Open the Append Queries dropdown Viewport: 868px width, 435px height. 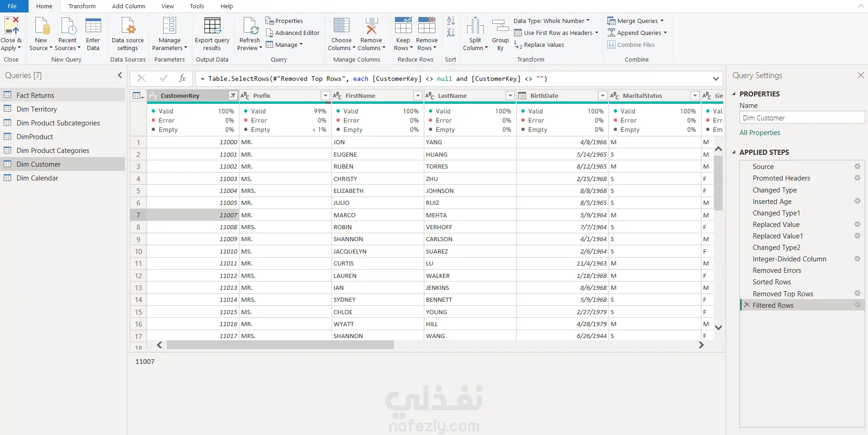click(637, 33)
